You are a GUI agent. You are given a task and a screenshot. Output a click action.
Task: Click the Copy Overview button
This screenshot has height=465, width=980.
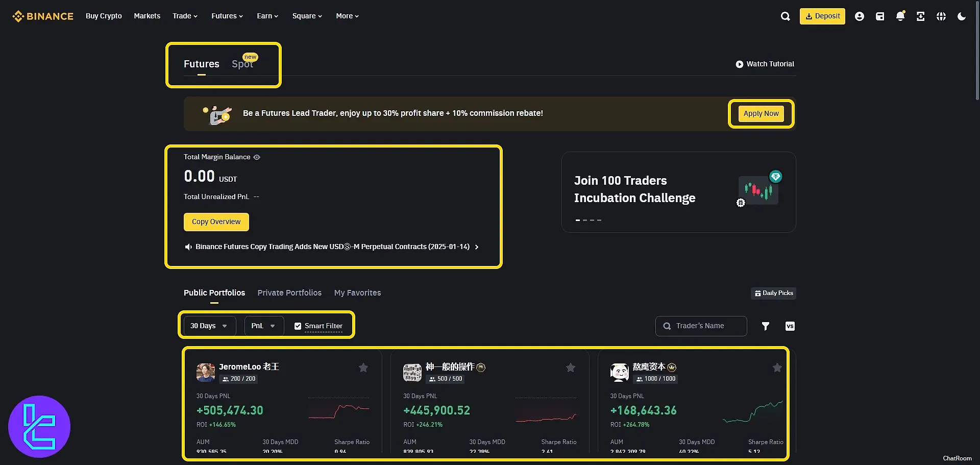(216, 222)
